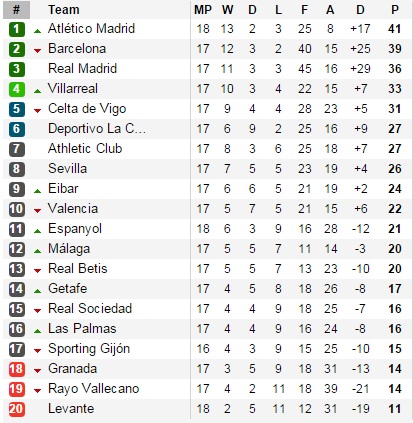
Task: Click Levante's 11 points value
Action: tap(395, 409)
